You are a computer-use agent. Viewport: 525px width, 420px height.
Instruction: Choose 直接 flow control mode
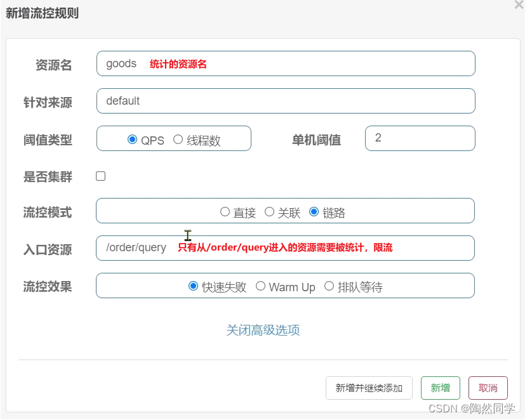point(225,212)
